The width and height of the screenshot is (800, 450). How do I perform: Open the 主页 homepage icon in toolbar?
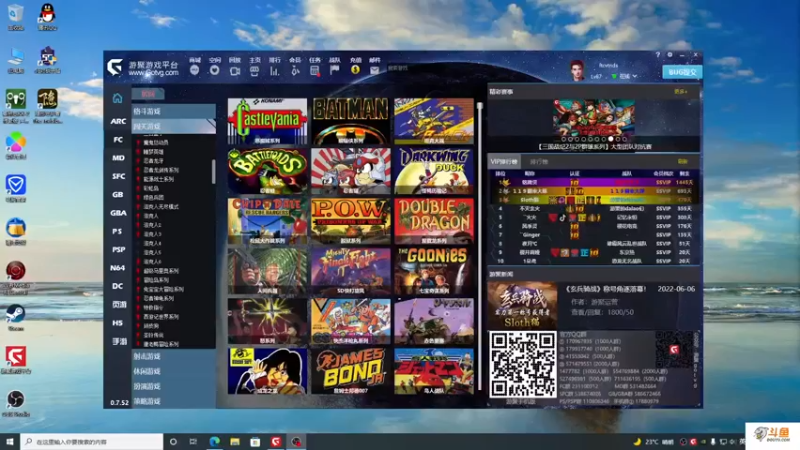[x=254, y=71]
